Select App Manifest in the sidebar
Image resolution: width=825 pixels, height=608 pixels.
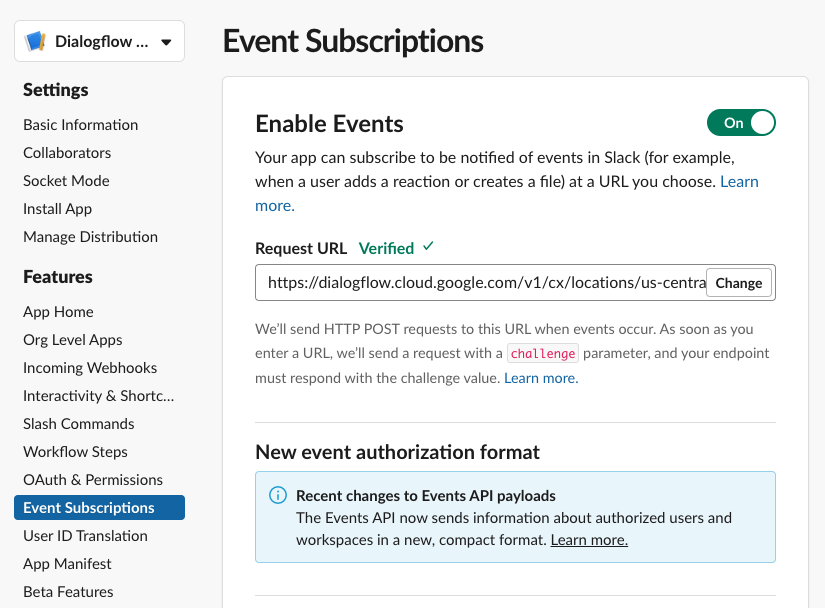click(x=67, y=564)
